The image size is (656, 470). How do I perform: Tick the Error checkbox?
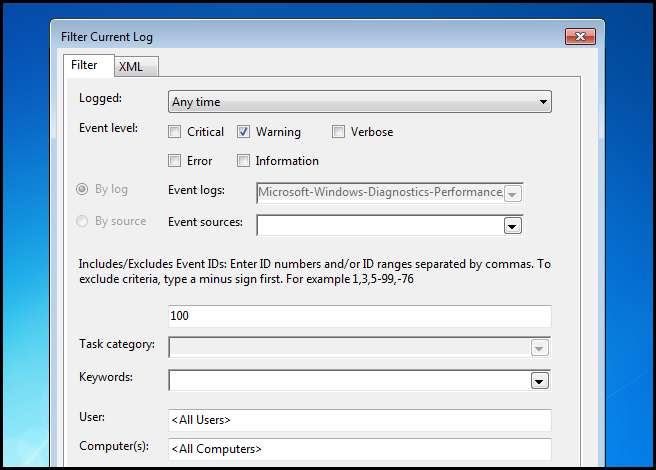[x=174, y=161]
